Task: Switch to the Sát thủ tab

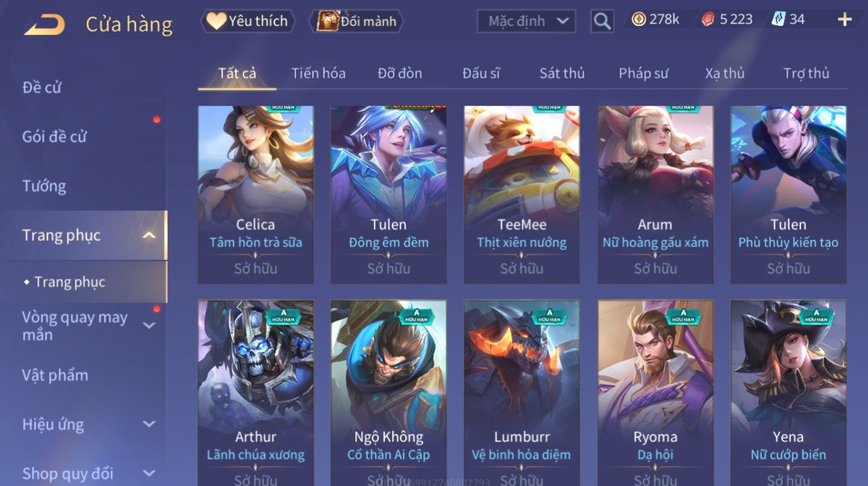Action: coord(562,73)
